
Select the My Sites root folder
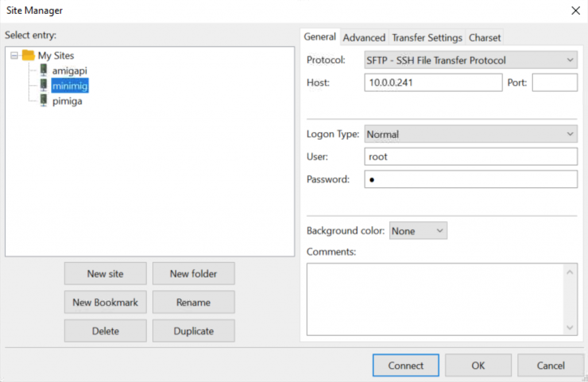click(x=56, y=56)
